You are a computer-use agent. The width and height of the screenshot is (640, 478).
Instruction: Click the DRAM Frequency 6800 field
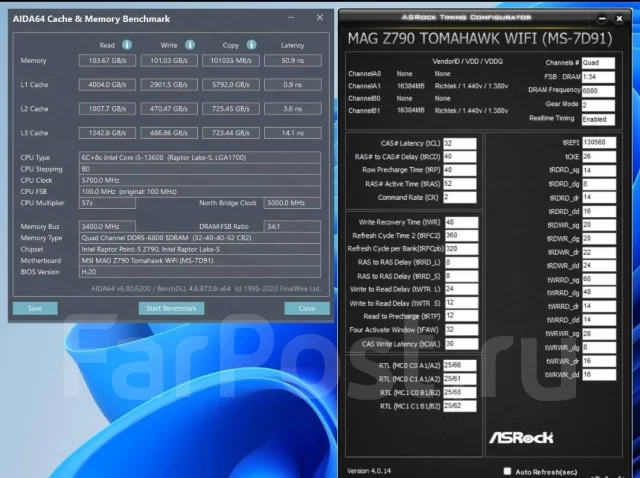(x=598, y=91)
